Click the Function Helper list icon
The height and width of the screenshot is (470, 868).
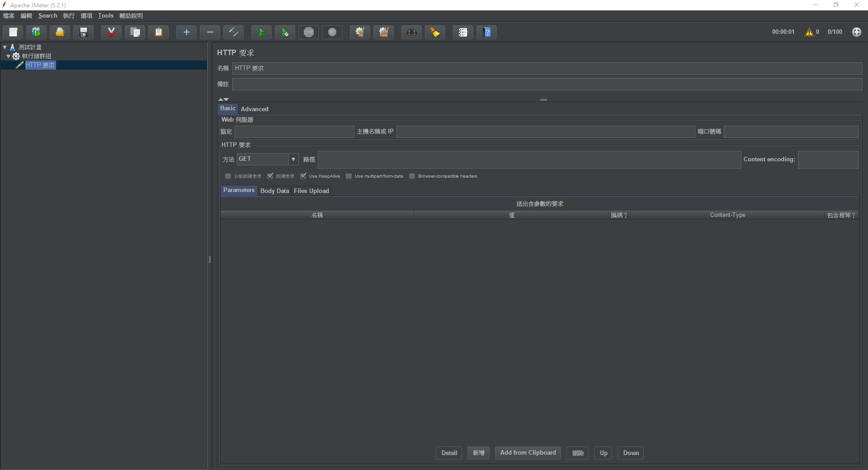point(463,32)
